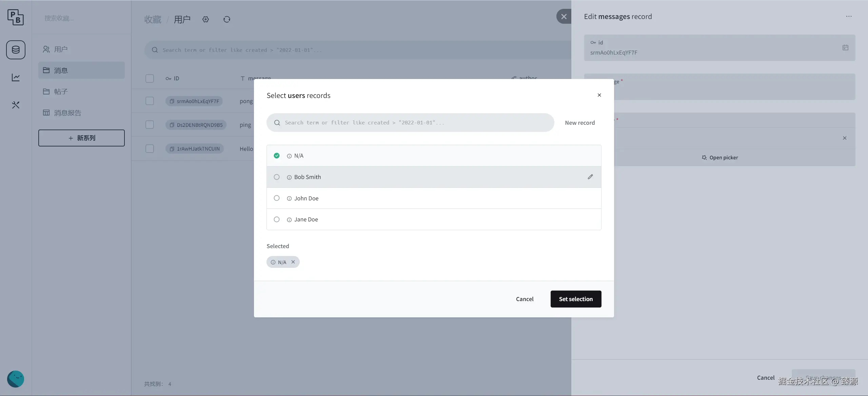868x396 pixels.
Task: Select the Jane Doe radio button
Action: (x=277, y=219)
